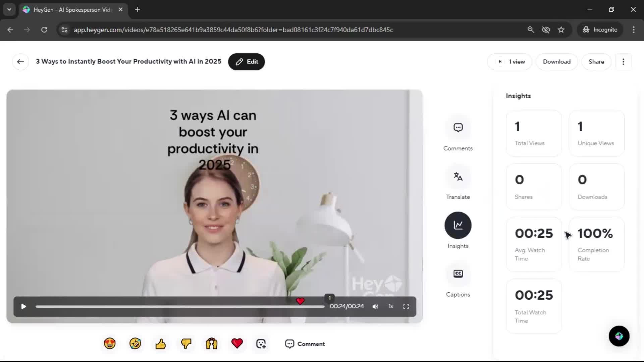Screen dimensions: 644x362
Task: React with the thumbs down emoji
Action: click(x=186, y=344)
